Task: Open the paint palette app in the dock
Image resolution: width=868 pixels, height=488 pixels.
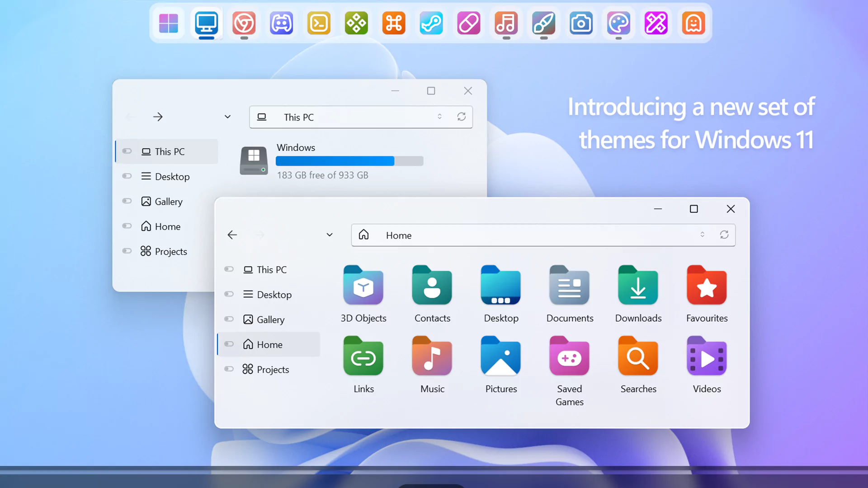Action: pos(618,23)
